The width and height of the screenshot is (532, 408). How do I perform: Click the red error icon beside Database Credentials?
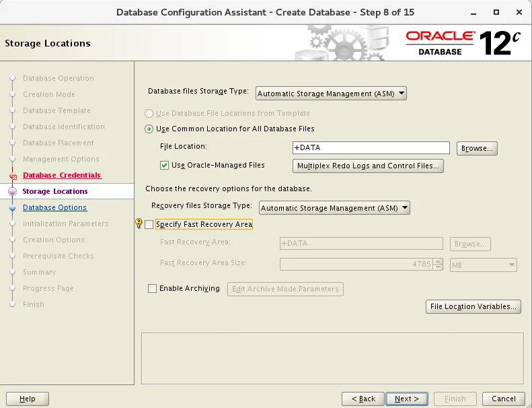13,176
